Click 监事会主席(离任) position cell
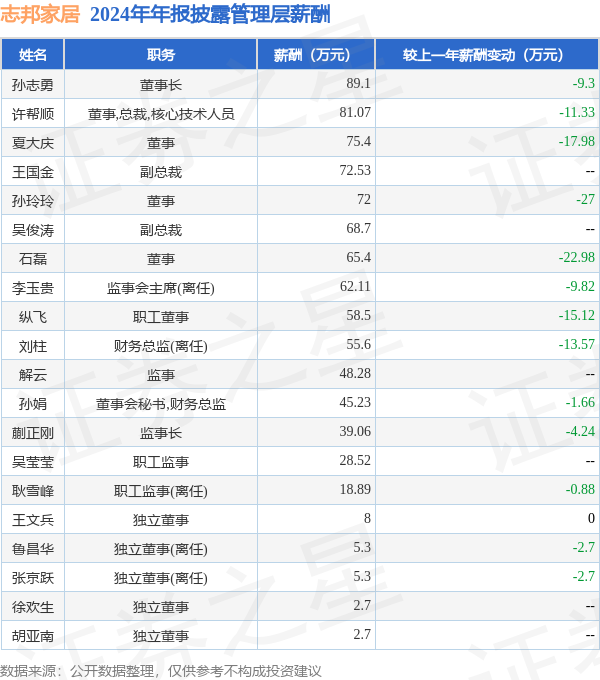Screen dimensions: 600x680 [160, 288]
